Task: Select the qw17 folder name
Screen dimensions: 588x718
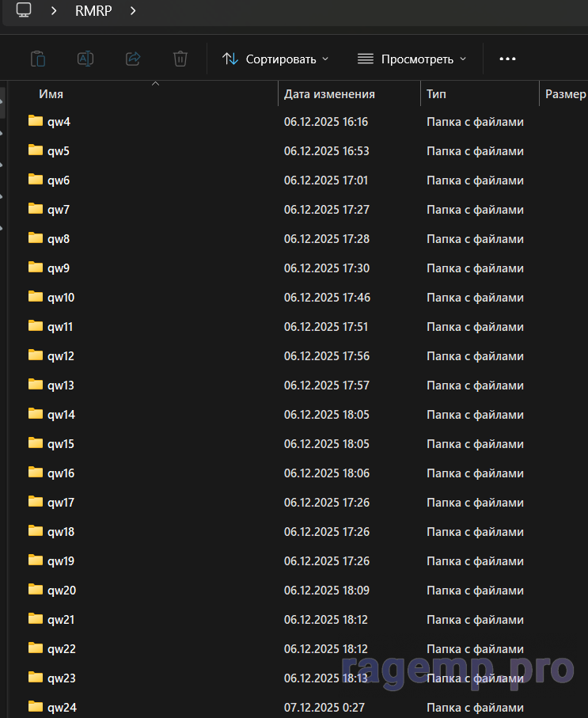Action: [x=61, y=503]
